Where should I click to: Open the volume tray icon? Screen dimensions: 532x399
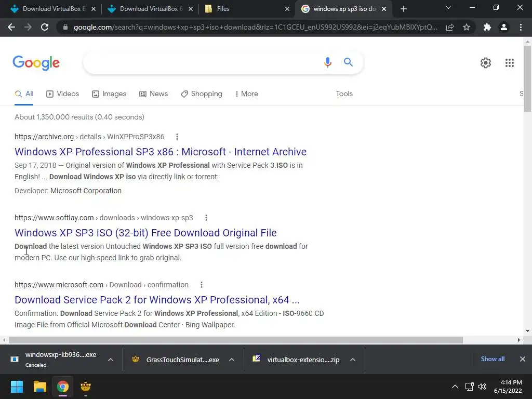(x=482, y=387)
